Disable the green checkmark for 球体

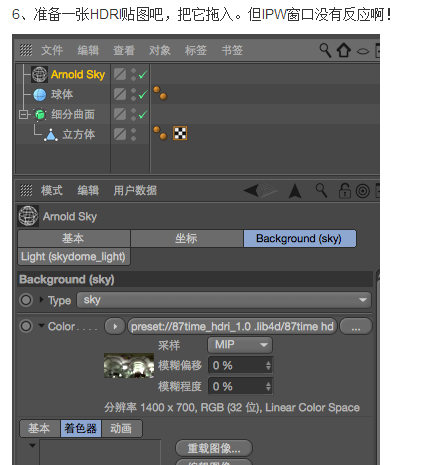pyautogui.click(x=143, y=95)
